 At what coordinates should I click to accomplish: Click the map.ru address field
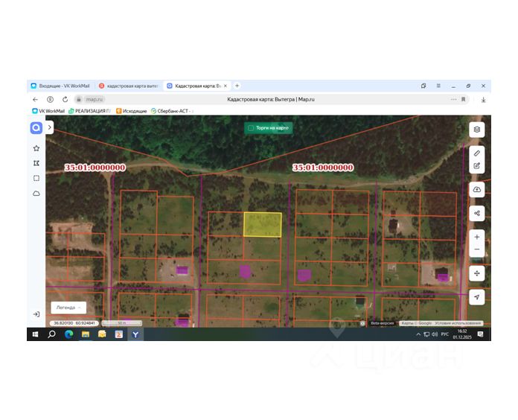point(95,100)
